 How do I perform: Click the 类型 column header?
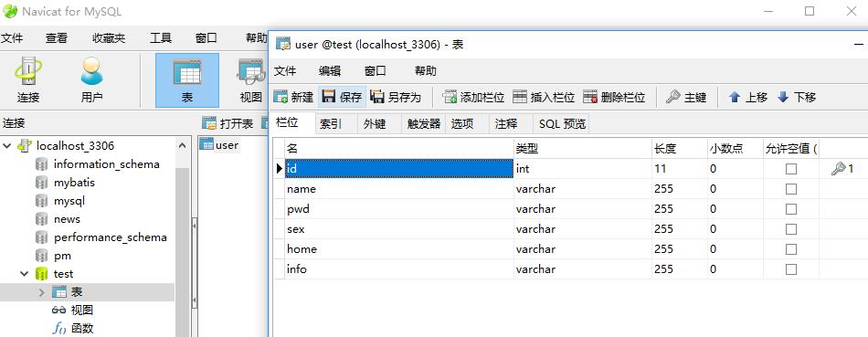coord(583,148)
